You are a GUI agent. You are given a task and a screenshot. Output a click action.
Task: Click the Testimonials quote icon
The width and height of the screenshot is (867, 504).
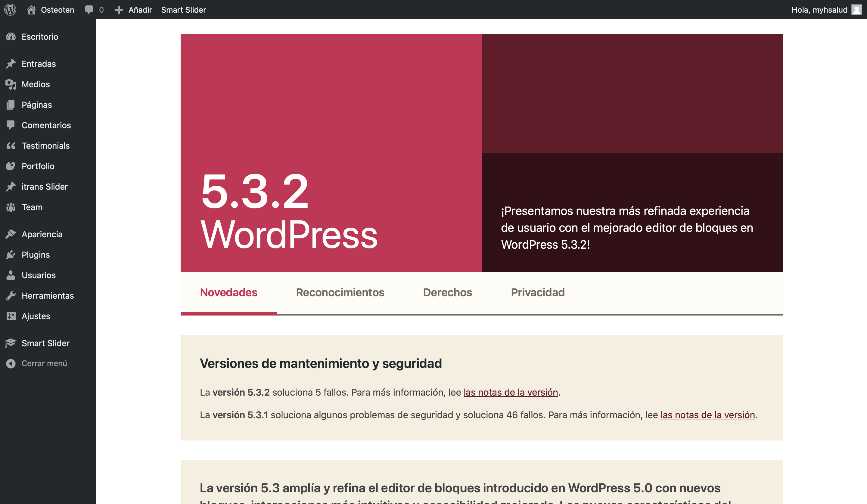[x=11, y=146]
